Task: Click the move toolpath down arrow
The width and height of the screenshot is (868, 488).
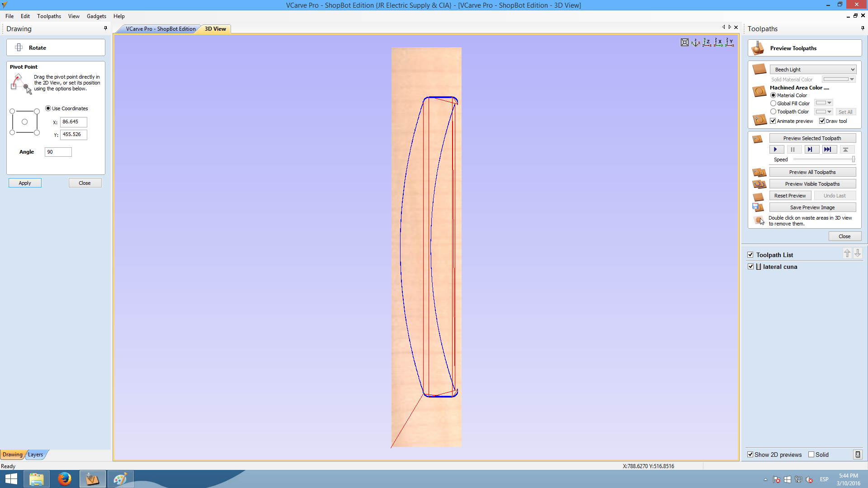Action: click(858, 253)
